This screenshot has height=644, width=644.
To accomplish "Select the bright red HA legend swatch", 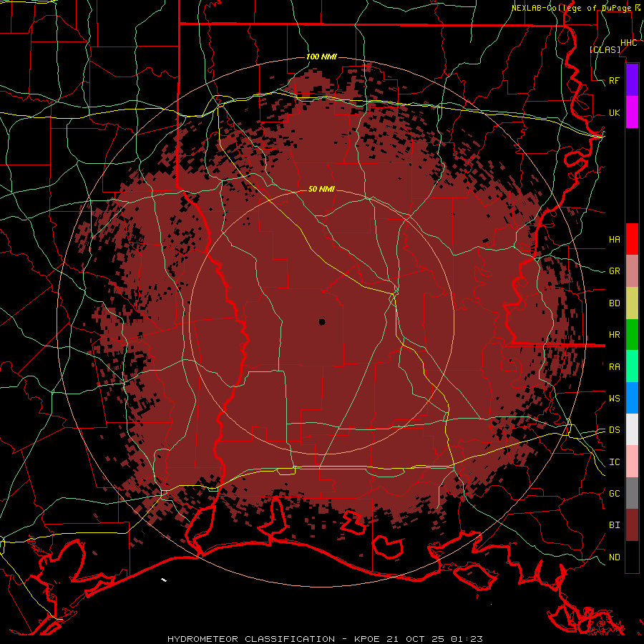I will [x=632, y=239].
